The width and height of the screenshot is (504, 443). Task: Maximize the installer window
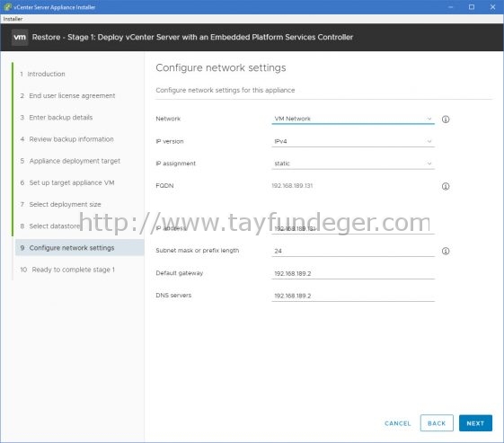click(472, 7)
